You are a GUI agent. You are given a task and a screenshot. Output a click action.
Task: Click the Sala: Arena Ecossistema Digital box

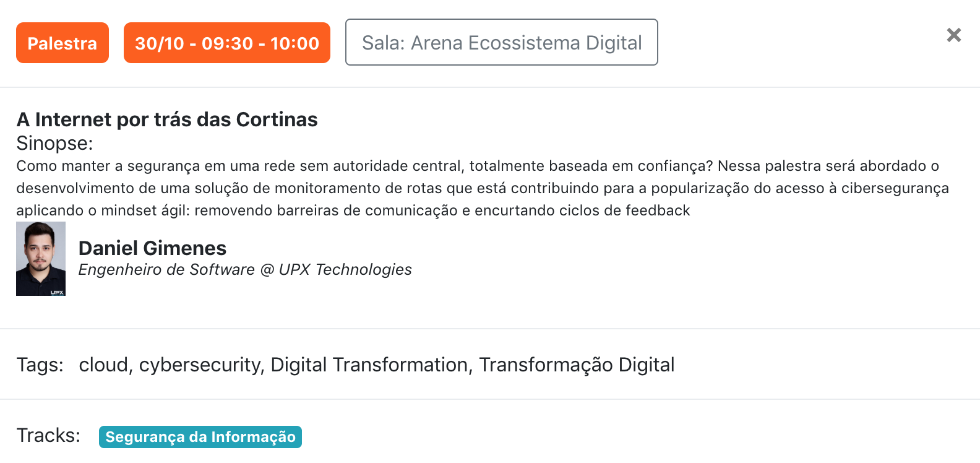pyautogui.click(x=502, y=42)
